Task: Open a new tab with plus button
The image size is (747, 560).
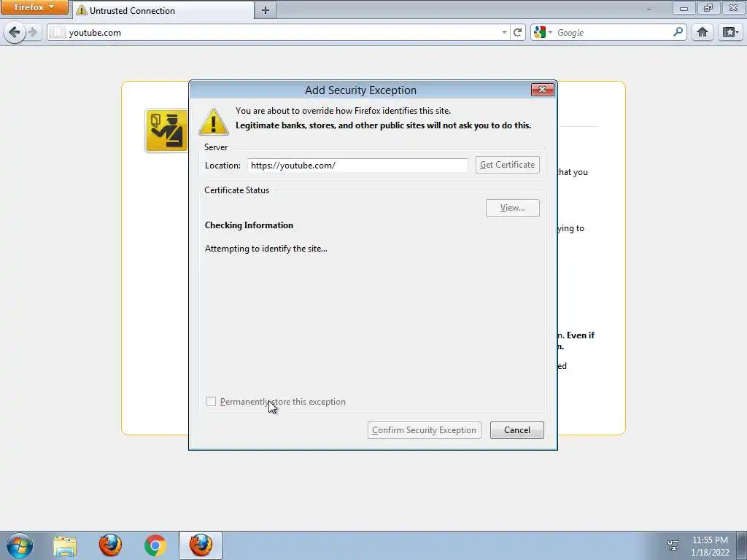Action: [266, 10]
